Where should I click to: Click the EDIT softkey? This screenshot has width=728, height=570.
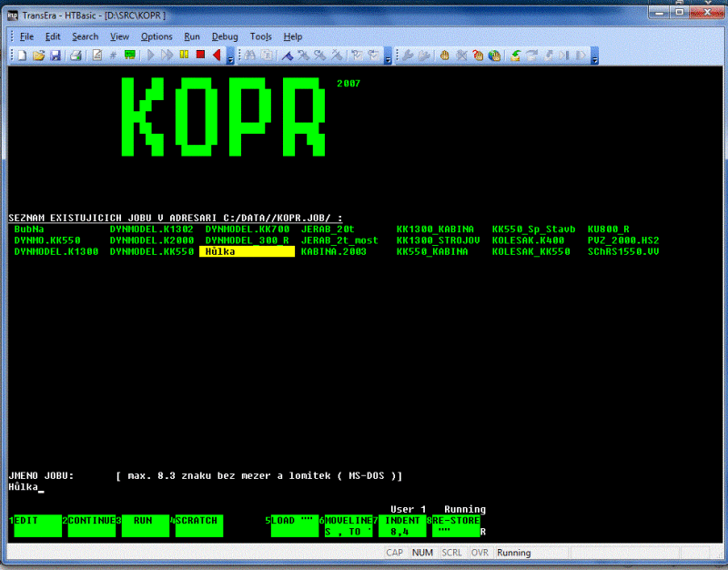tap(37, 526)
